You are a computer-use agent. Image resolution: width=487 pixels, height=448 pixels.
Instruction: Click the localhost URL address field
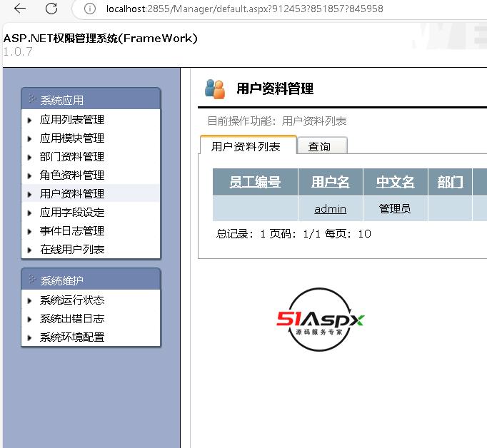click(244, 9)
